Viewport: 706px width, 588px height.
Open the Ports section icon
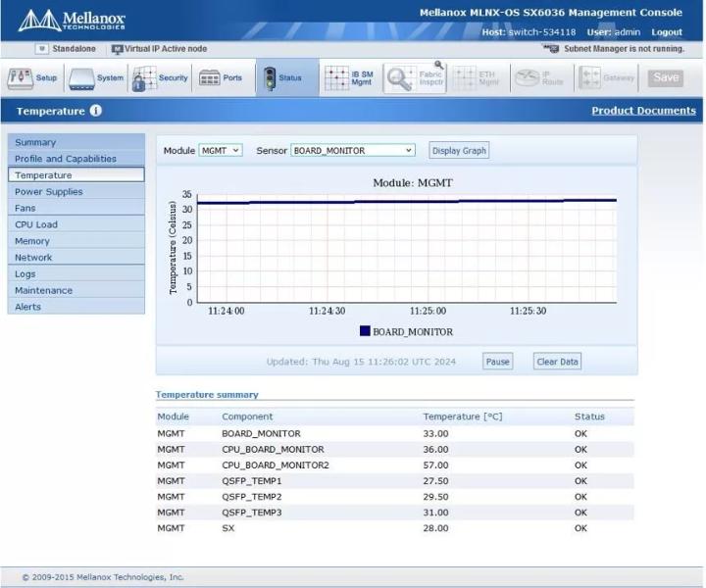point(210,78)
